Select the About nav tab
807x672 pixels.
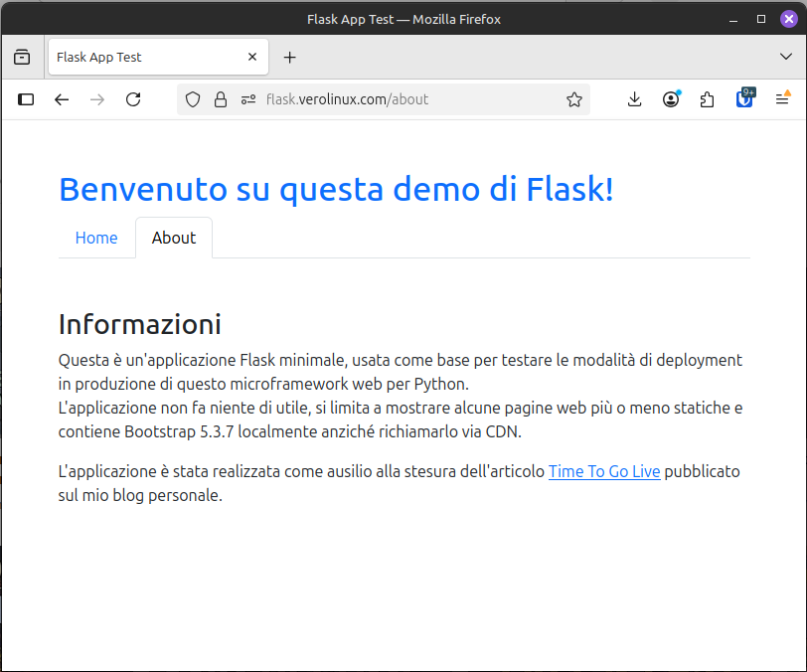pyautogui.click(x=174, y=238)
